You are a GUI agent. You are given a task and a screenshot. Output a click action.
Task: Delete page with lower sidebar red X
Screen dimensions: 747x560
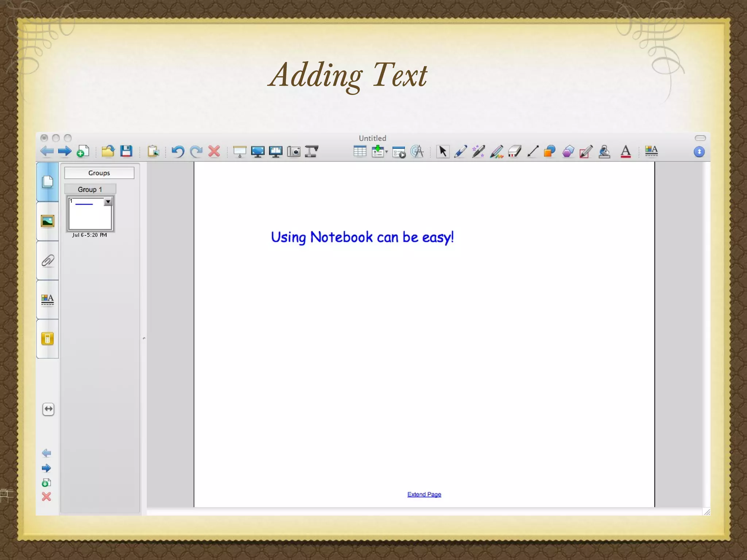click(46, 497)
